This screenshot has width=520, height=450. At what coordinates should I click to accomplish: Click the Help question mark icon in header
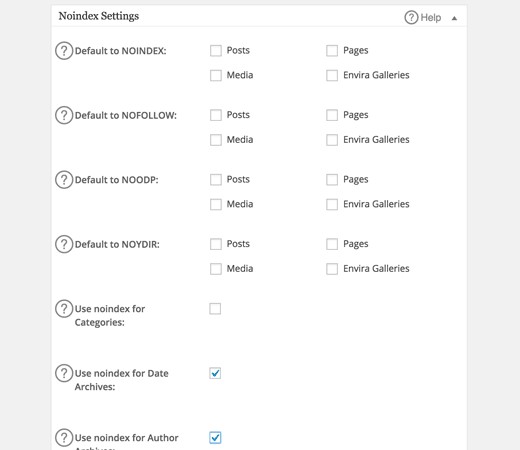(x=411, y=17)
